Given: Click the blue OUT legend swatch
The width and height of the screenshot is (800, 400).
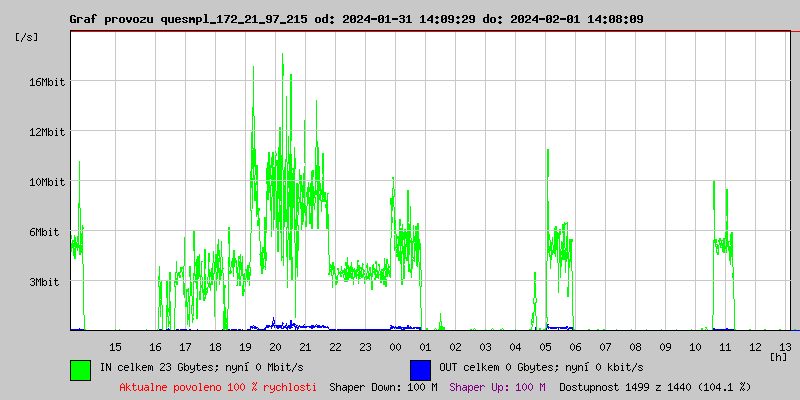Looking at the screenshot, I should 420,369.
